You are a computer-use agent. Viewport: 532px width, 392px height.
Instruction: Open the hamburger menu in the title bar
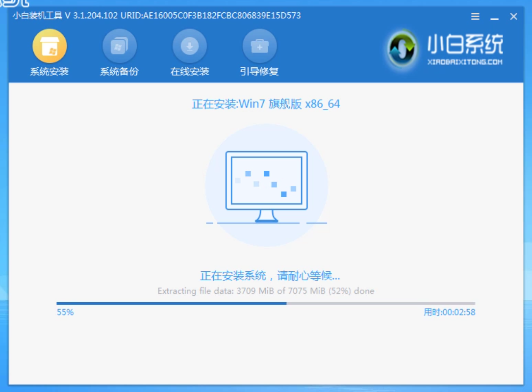(475, 16)
